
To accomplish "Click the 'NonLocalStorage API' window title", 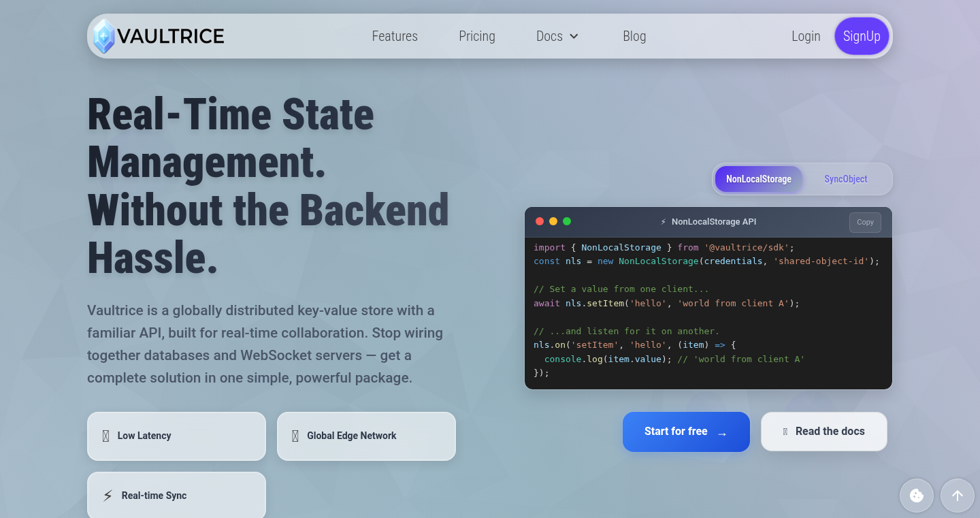I will pos(714,222).
